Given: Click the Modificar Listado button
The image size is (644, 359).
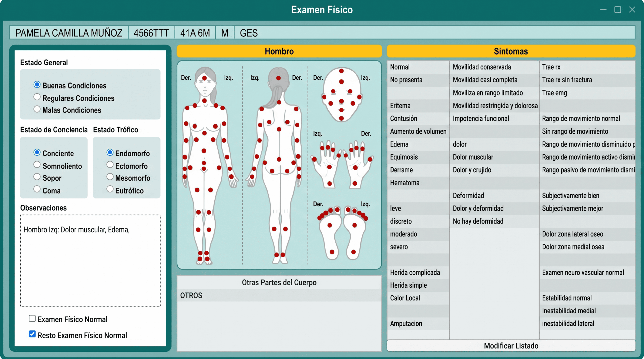Looking at the screenshot, I should point(511,346).
